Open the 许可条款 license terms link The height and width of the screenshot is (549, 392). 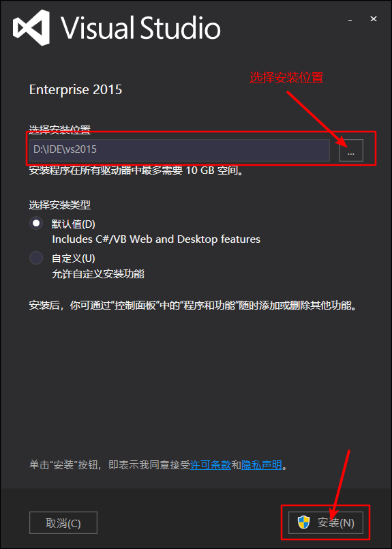point(211,465)
